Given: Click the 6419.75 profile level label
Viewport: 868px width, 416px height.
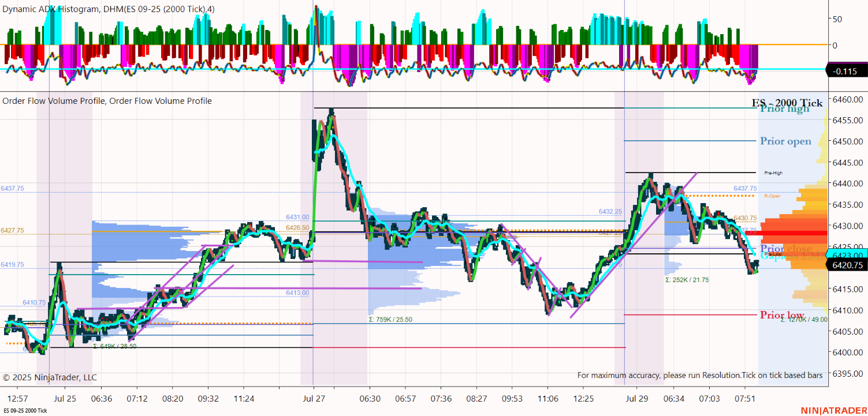Looking at the screenshot, I should [12, 265].
